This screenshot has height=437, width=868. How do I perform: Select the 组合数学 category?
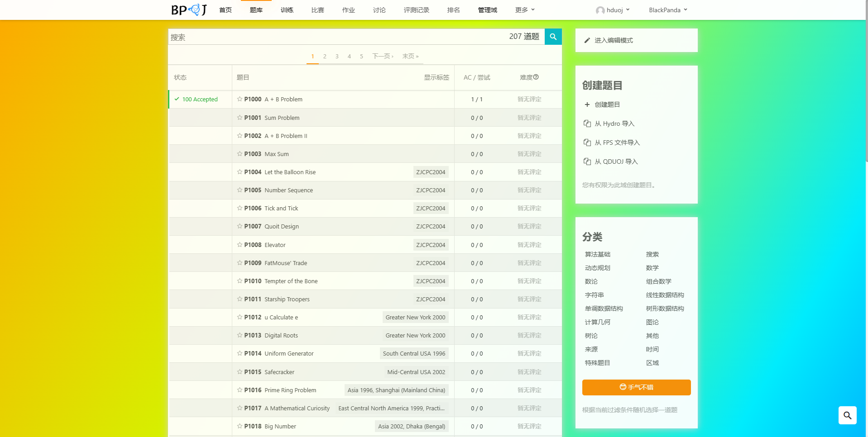pyautogui.click(x=659, y=281)
